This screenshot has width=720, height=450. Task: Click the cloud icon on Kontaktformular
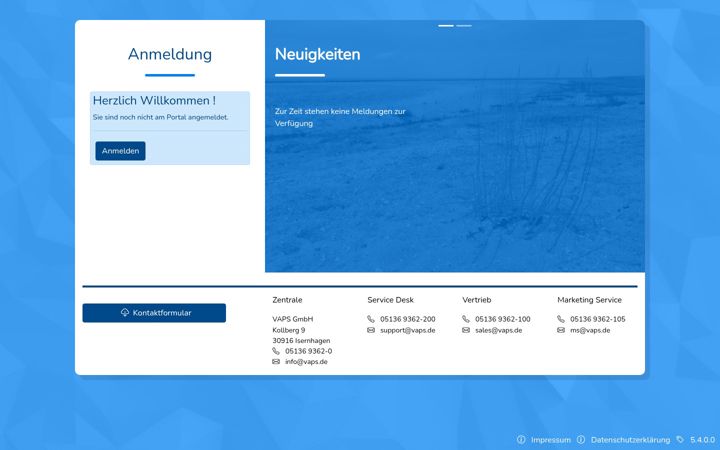pyautogui.click(x=125, y=312)
